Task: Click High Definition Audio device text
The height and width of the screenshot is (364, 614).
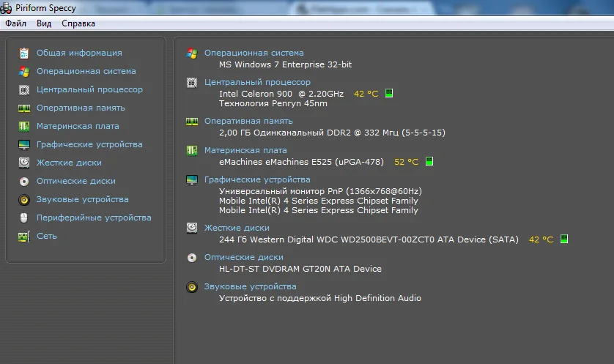Action: (320, 298)
